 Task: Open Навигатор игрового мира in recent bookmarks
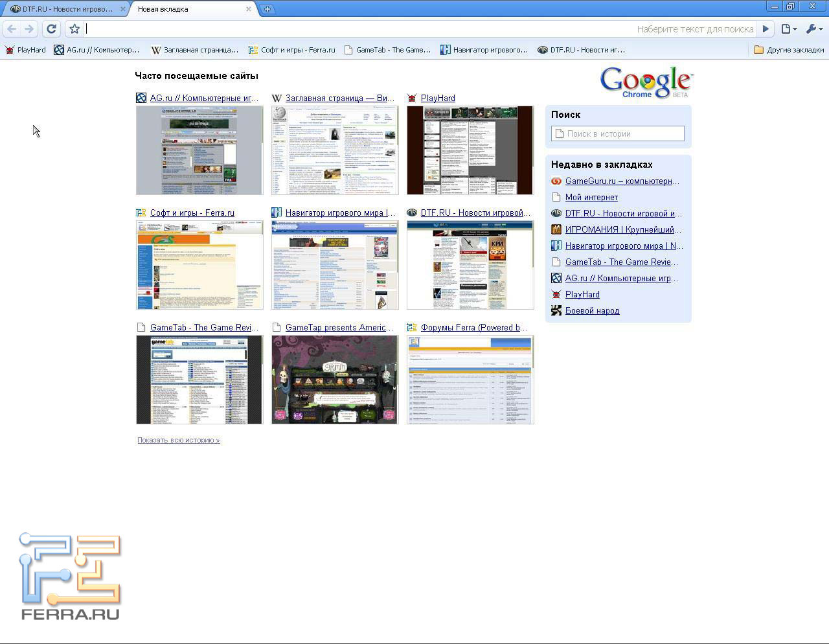pos(624,246)
